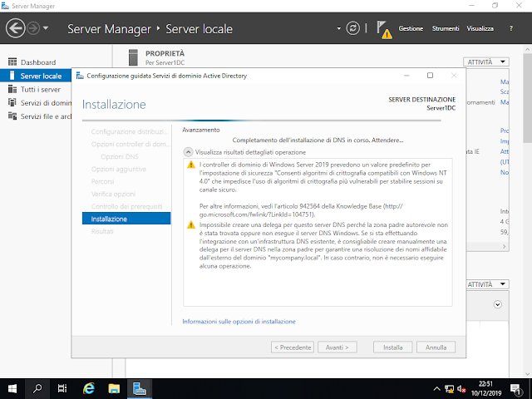This screenshot has width=532, height=399.
Task: Click the forward navigation arrow
Action: (33, 28)
